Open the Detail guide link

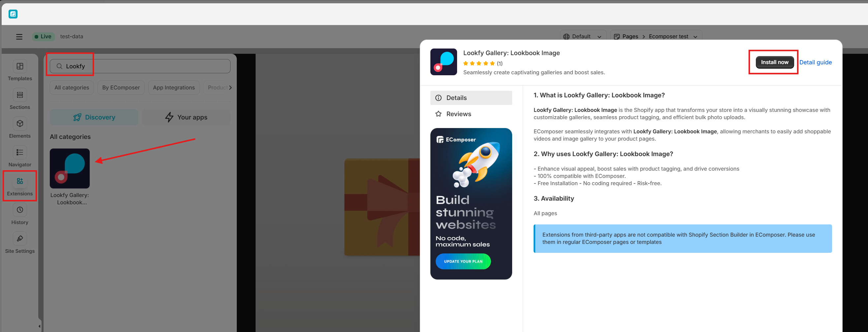tap(816, 62)
